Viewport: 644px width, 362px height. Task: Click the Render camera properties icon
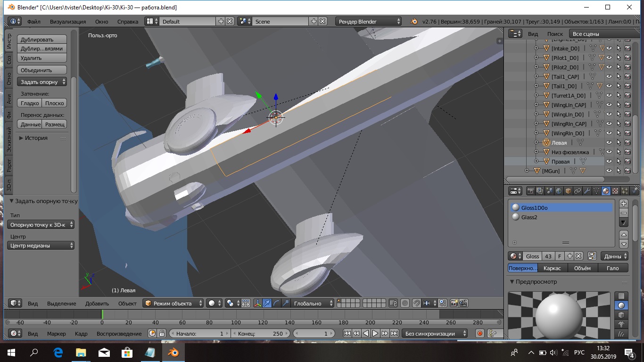coord(531,191)
